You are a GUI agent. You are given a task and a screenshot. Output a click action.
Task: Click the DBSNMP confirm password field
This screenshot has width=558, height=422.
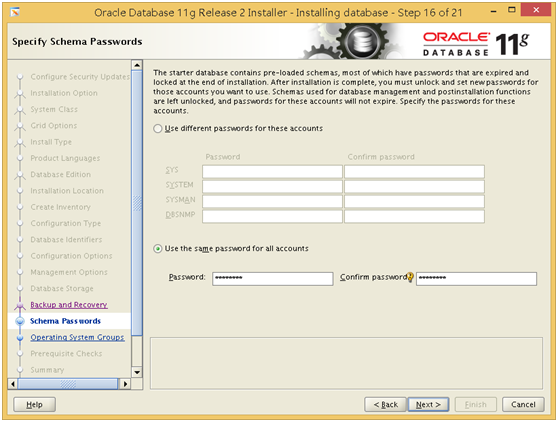[414, 216]
